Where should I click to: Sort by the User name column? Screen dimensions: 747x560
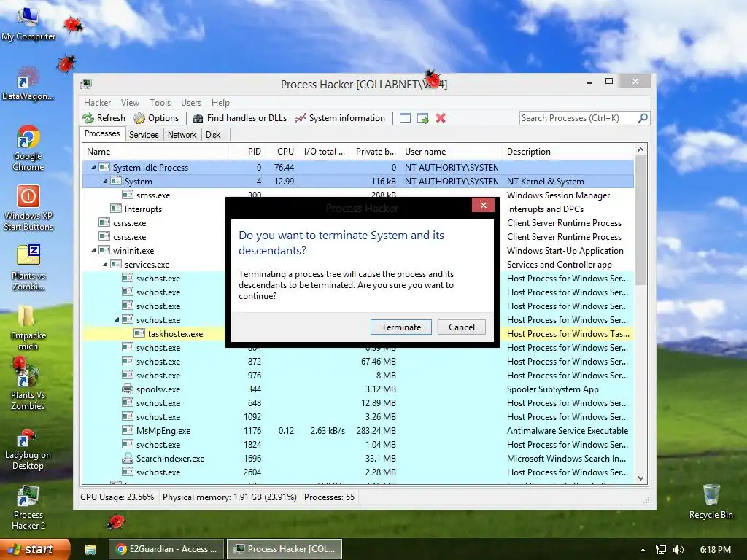coord(451,152)
